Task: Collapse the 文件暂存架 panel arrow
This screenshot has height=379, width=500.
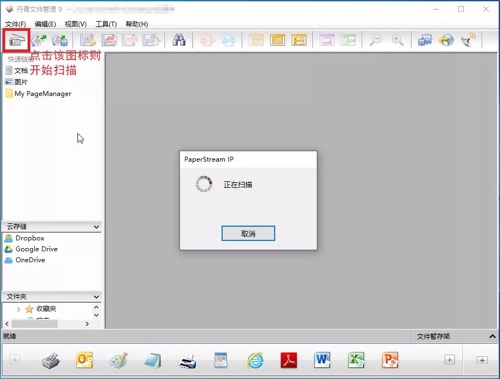Action: tap(492, 336)
